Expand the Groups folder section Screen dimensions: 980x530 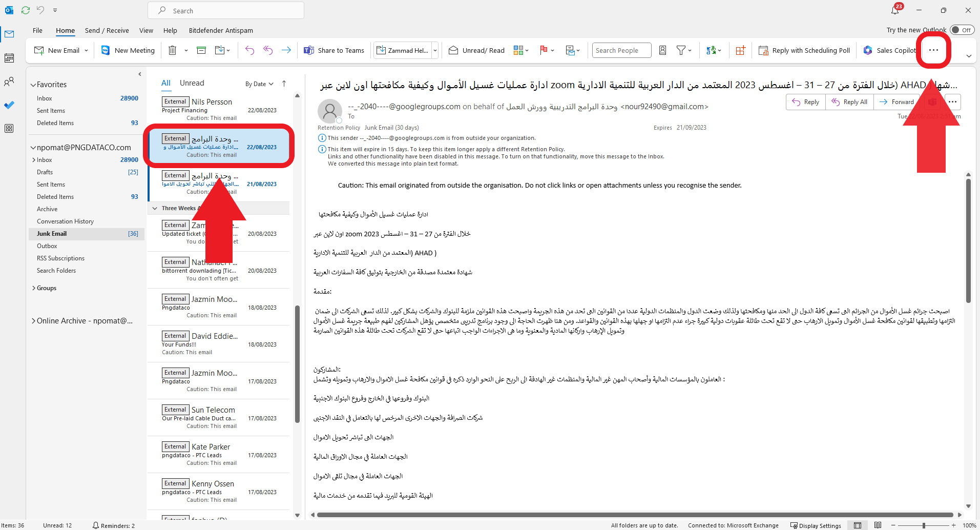(x=34, y=288)
